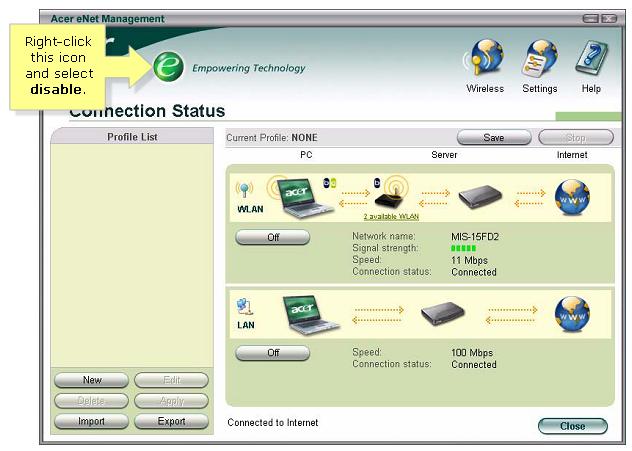
Task: Open the Help book icon
Action: [x=591, y=60]
